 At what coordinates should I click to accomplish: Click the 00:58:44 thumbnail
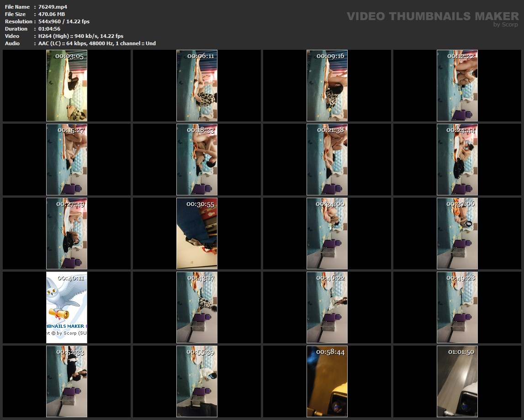pyautogui.click(x=327, y=382)
